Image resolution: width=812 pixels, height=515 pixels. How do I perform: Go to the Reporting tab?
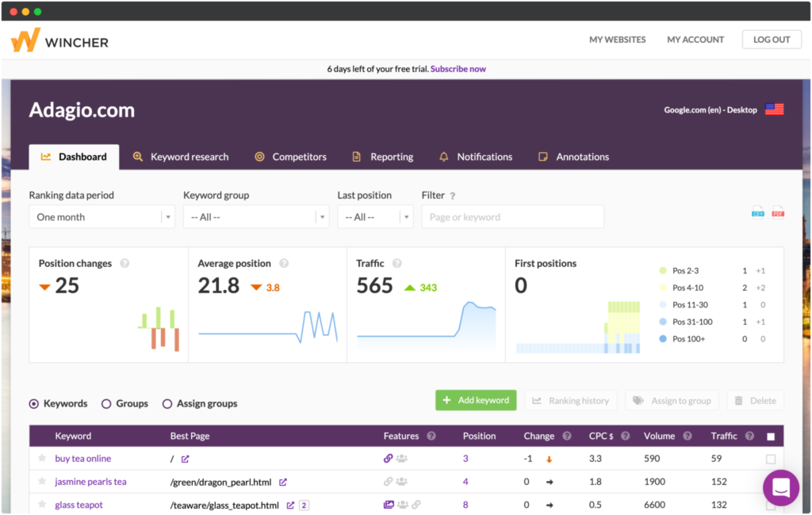click(x=383, y=157)
